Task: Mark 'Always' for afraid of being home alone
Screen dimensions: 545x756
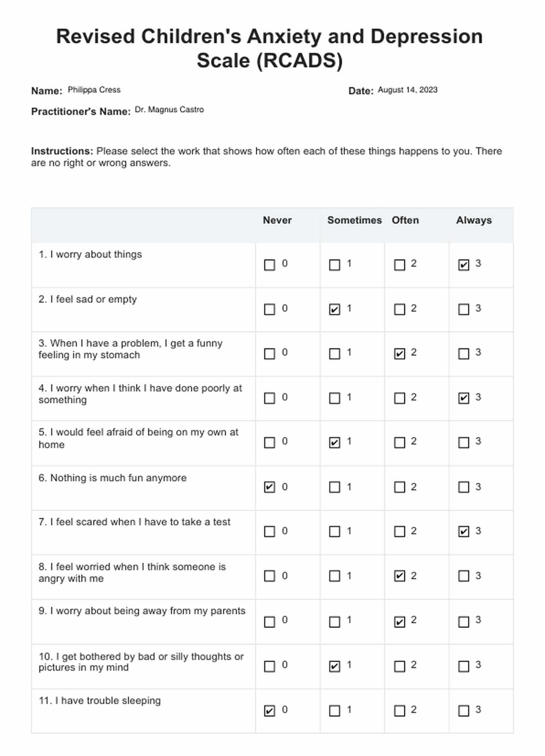Action: pos(463,442)
